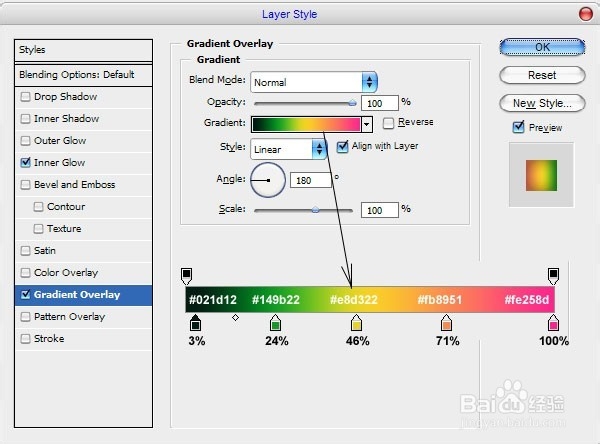The width and height of the screenshot is (600, 444).
Task: Open the Styles list entry
Action: (83, 50)
